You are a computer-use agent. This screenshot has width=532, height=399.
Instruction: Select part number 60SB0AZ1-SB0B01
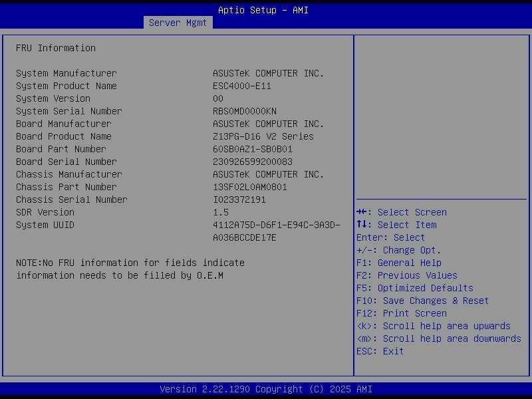click(x=253, y=149)
